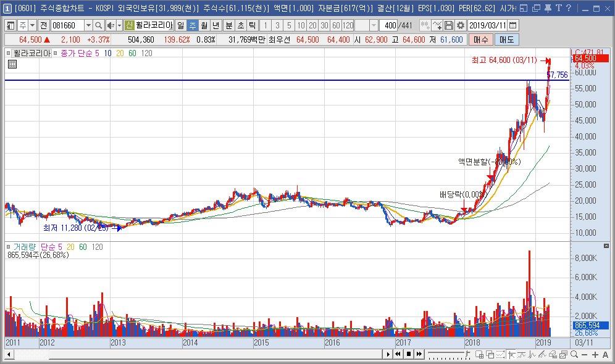Select yearly 년 period
The width and height of the screenshot is (615, 364).
215,25
